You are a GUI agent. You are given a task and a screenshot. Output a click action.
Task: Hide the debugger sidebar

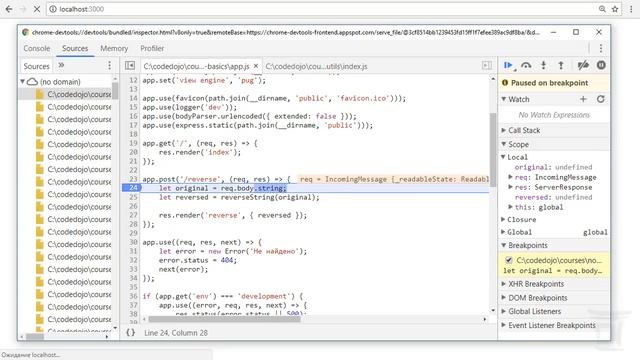[x=487, y=65]
